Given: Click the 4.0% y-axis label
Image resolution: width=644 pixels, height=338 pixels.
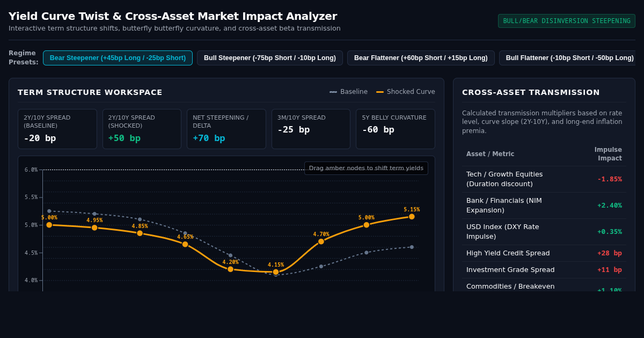Looking at the screenshot, I should pyautogui.click(x=31, y=281).
